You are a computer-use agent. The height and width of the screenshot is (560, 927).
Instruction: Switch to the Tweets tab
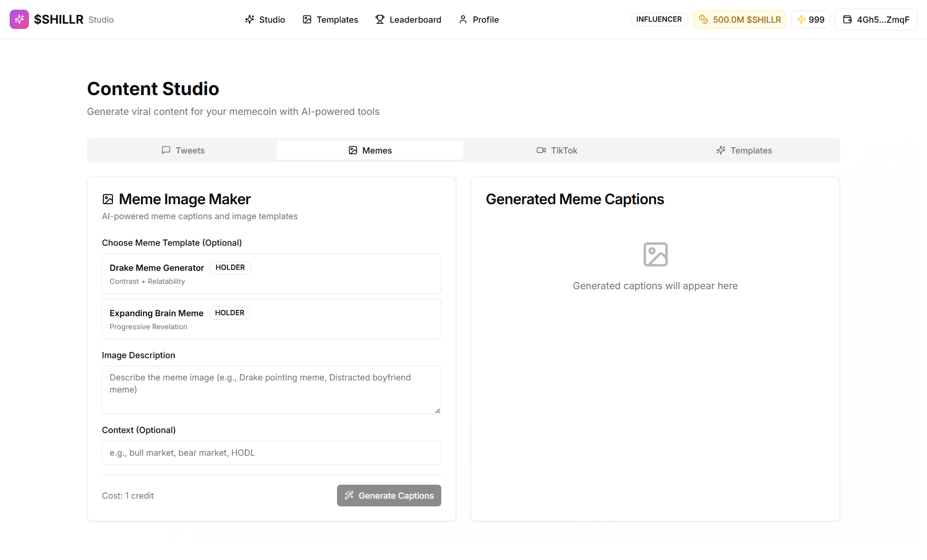pyautogui.click(x=183, y=150)
